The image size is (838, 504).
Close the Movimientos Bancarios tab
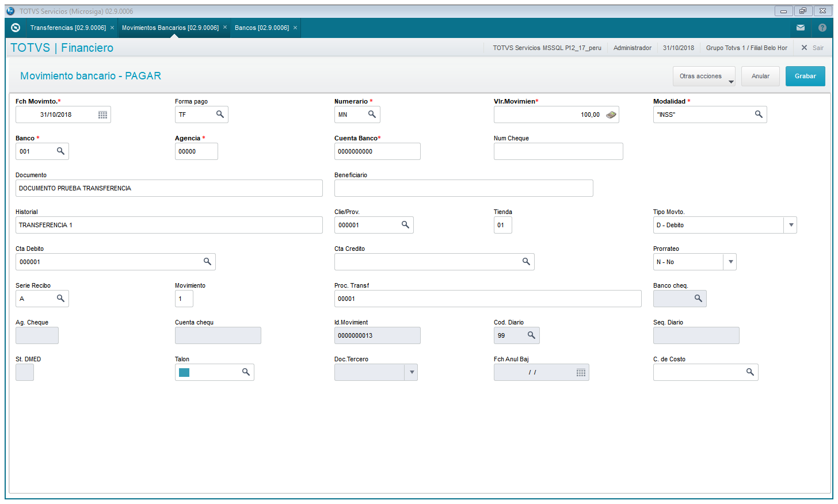point(225,28)
